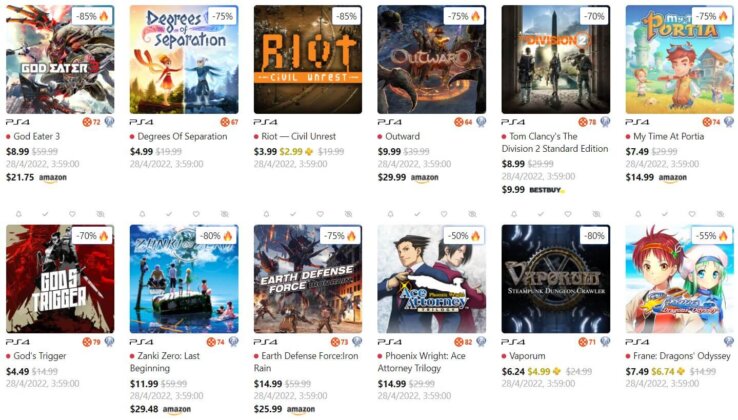Click the heart icon above Frane: Dragons' Odyssey
Viewport: 738px width, 420px height.
tap(691, 214)
